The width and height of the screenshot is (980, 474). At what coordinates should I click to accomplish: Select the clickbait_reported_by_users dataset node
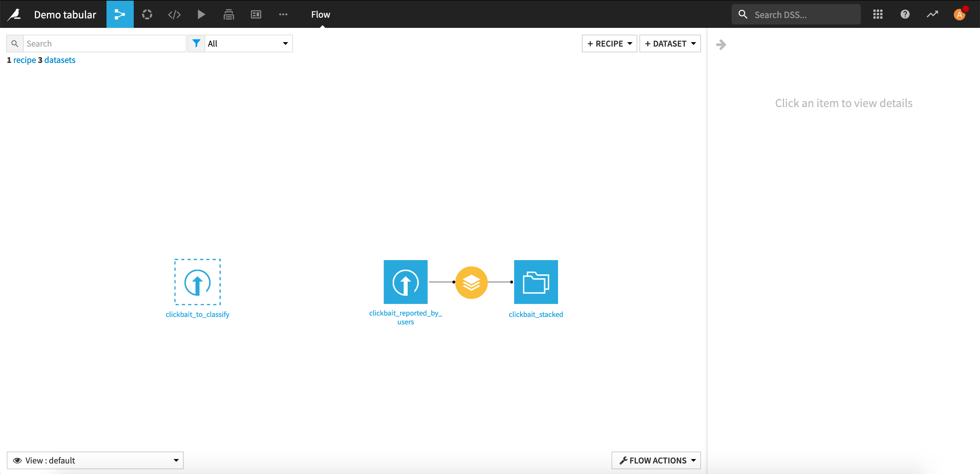click(x=406, y=282)
